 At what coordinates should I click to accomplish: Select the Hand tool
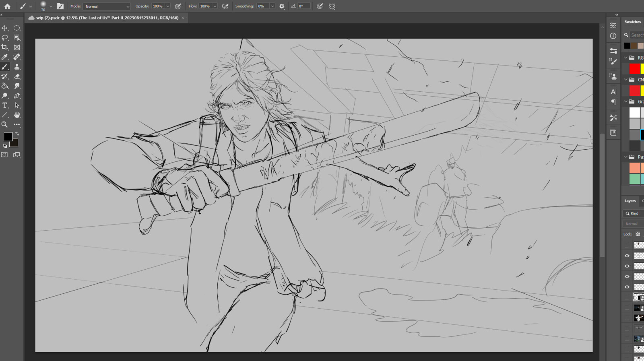[17, 115]
